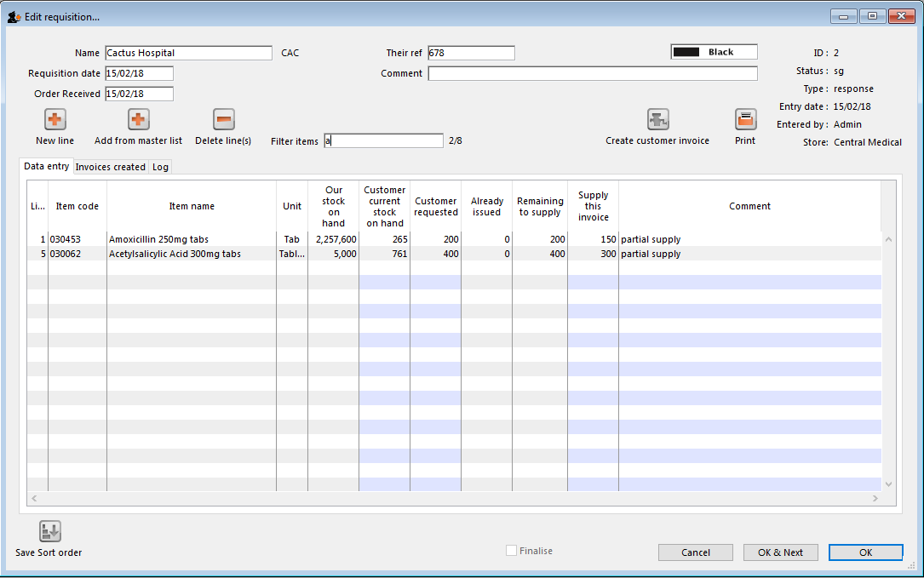The height and width of the screenshot is (578, 924).
Task: Click the Cancel button
Action: tap(696, 552)
